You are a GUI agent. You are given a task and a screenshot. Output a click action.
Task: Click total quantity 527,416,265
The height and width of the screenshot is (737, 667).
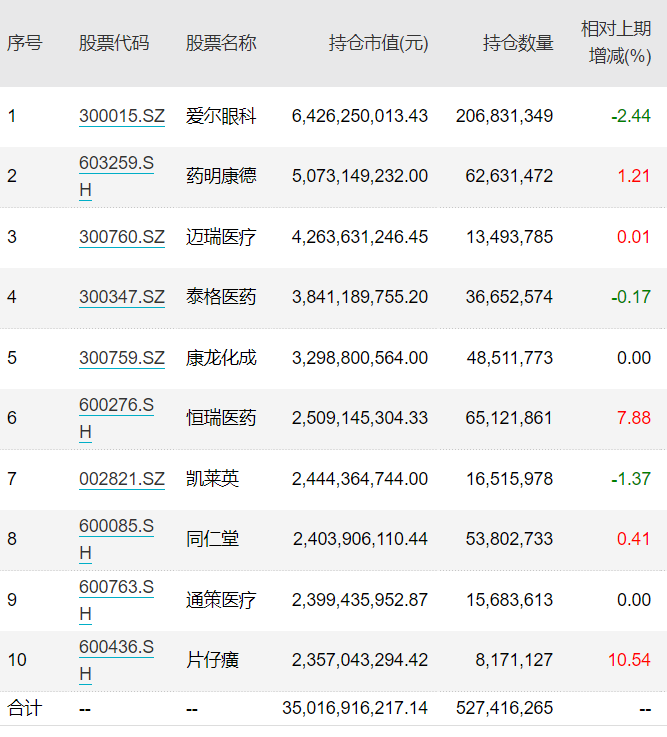(x=504, y=708)
